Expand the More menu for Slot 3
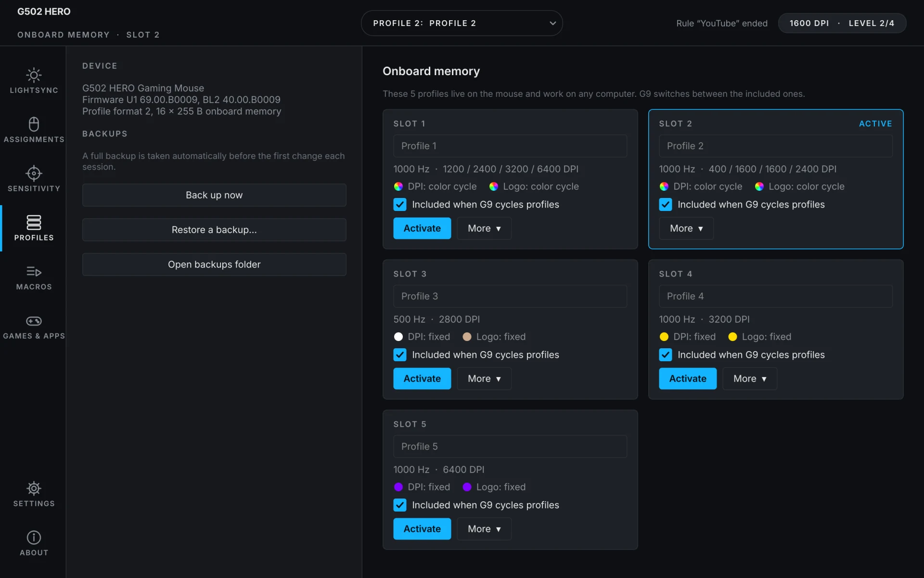924x578 pixels. tap(484, 379)
